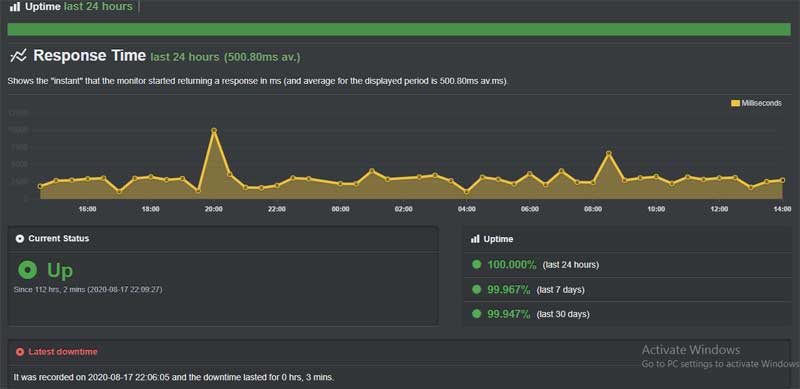The height and width of the screenshot is (389, 800).
Task: Select the second spike data point after 08:00
Action: (609, 153)
